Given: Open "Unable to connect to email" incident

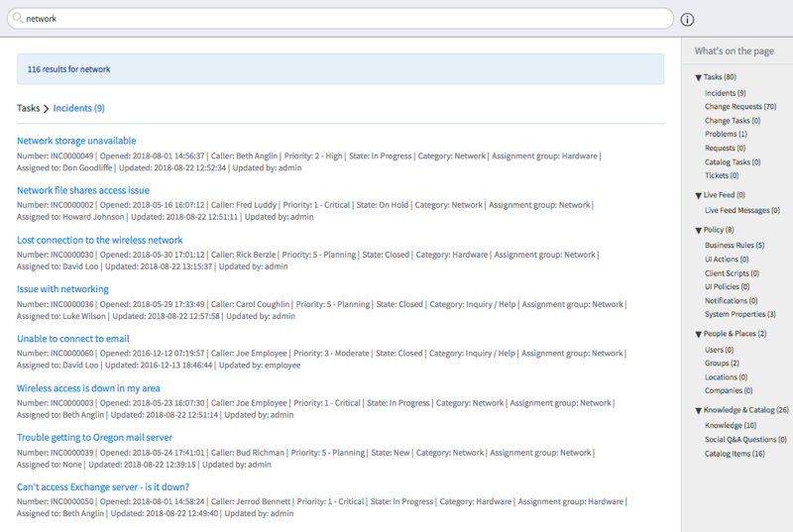Looking at the screenshot, I should (72, 339).
